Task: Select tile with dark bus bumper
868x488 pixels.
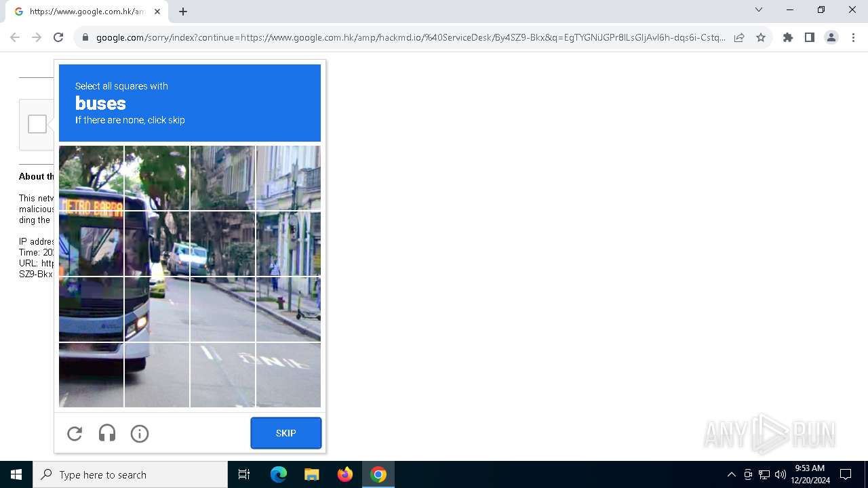Action: pyautogui.click(x=91, y=375)
